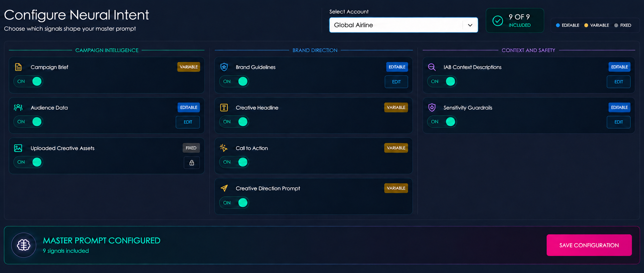
Task: Click the BRAND DIRECTION section heading
Action: coord(315,50)
